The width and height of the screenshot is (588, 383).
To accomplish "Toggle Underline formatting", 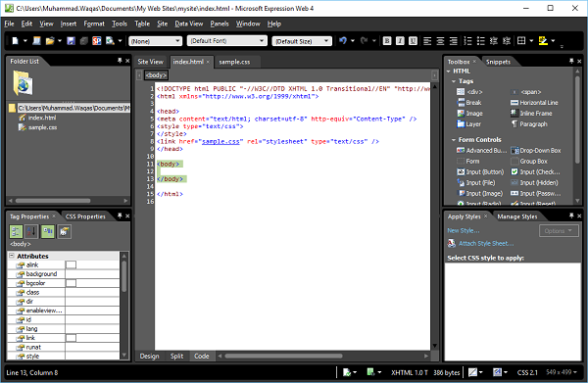I will [413, 41].
